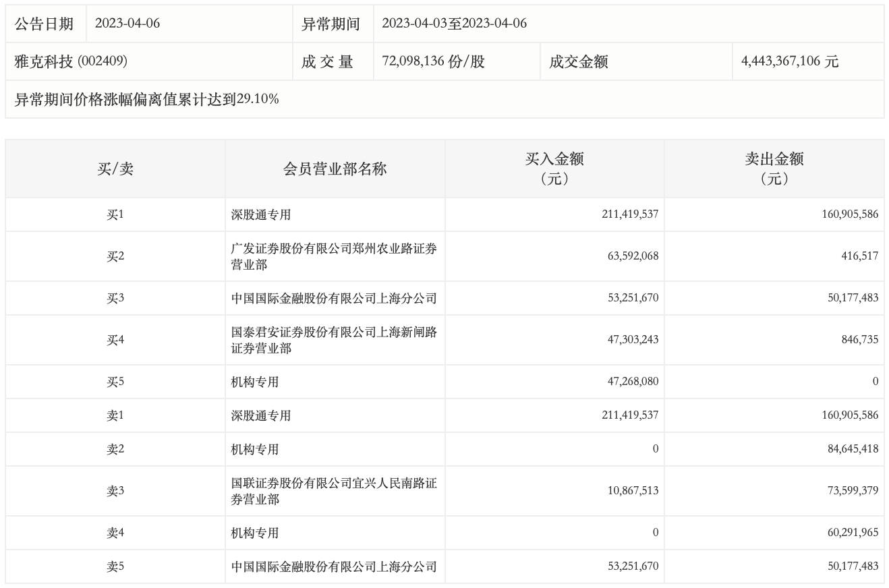This screenshot has width=889, height=588.
Task: Click the buy amount 10,867,513
Action: point(633,491)
